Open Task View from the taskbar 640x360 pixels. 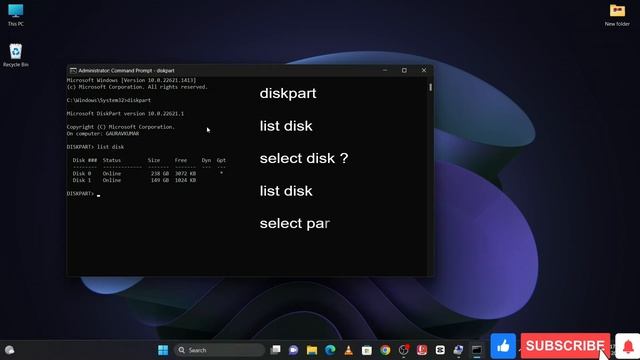tap(276, 350)
